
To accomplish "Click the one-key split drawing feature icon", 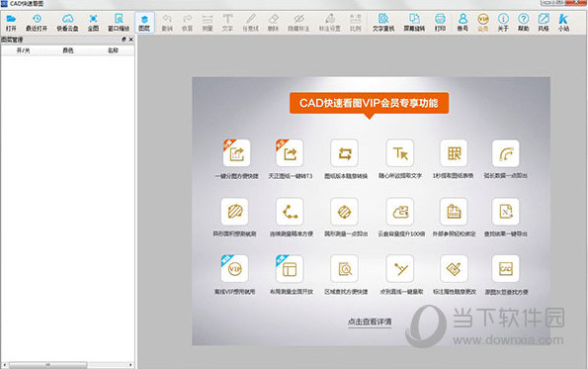I will point(236,153).
